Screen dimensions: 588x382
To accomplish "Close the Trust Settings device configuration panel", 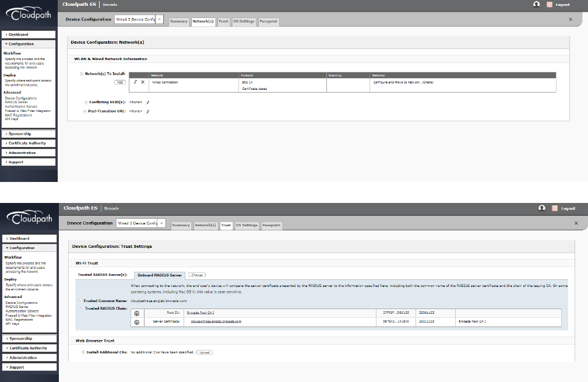I will tap(576, 223).
